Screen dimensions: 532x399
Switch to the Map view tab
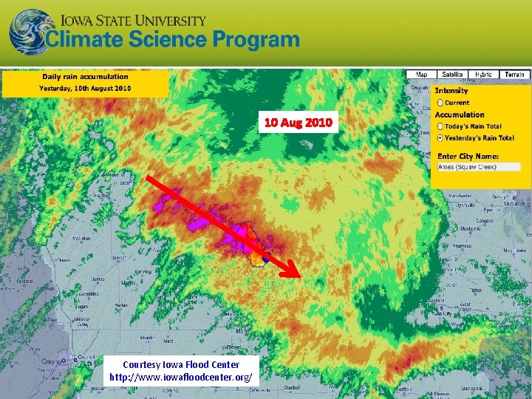tap(421, 75)
